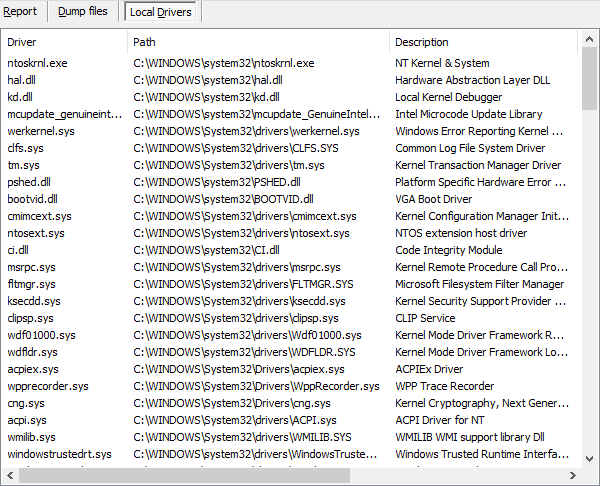Click the vertical scrollbar thumb
This screenshot has width=600, height=486.
pos(589,78)
